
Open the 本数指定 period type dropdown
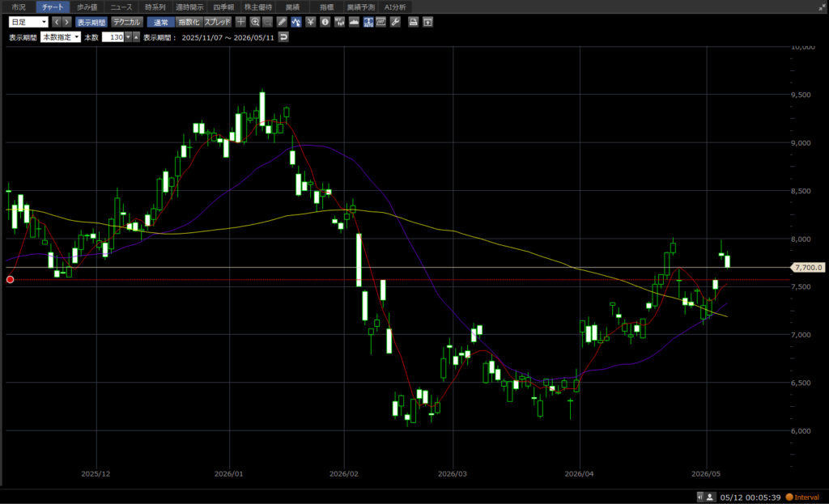61,37
